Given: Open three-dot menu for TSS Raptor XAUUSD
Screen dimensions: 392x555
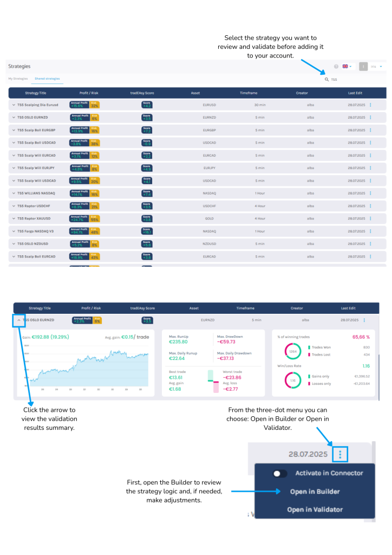Looking at the screenshot, I should click(x=370, y=218).
